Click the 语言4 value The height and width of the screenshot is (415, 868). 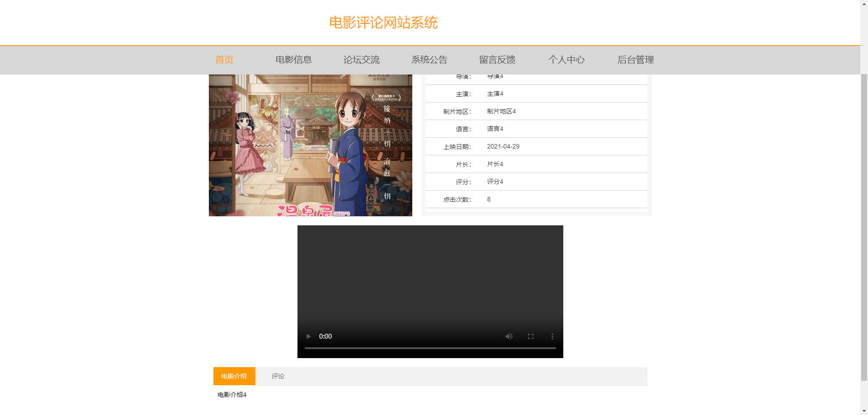pyautogui.click(x=495, y=129)
